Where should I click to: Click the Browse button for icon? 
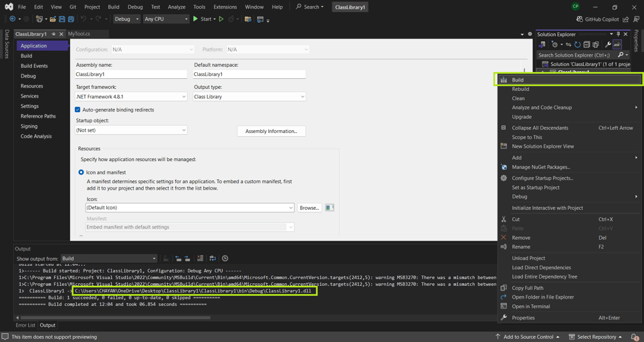click(x=309, y=208)
